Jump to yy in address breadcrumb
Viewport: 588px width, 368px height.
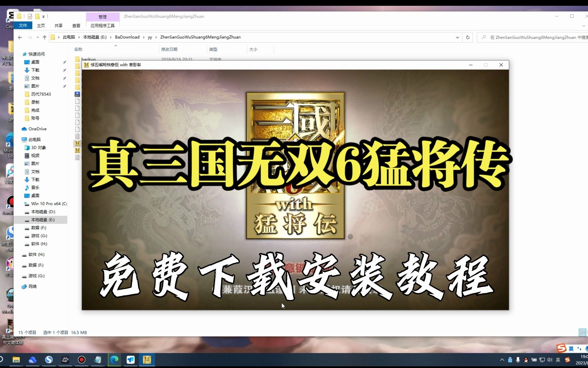click(150, 37)
